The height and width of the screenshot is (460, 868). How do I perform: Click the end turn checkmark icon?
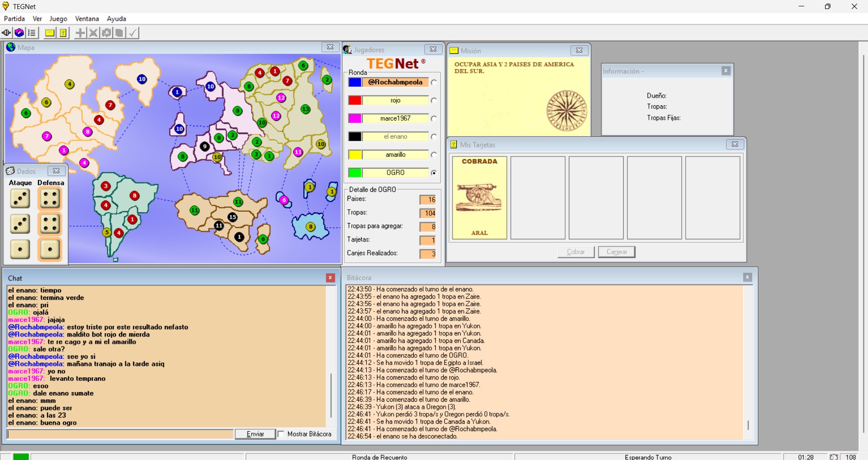(x=133, y=33)
